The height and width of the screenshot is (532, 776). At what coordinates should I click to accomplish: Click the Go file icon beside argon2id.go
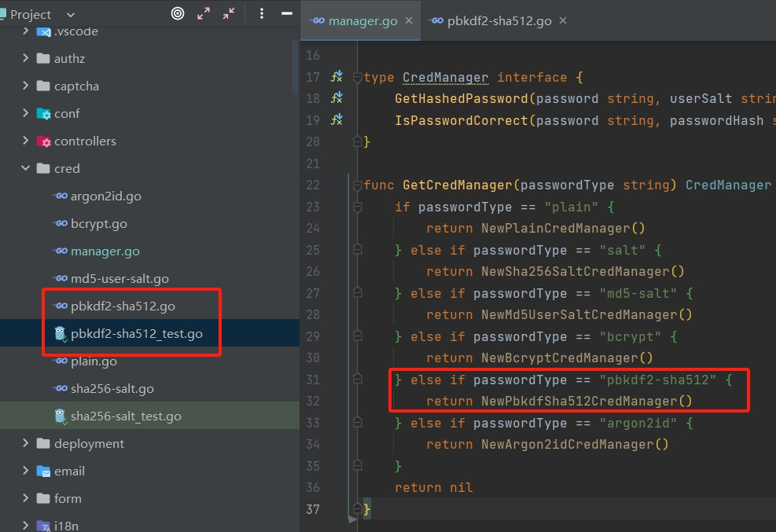coord(61,196)
